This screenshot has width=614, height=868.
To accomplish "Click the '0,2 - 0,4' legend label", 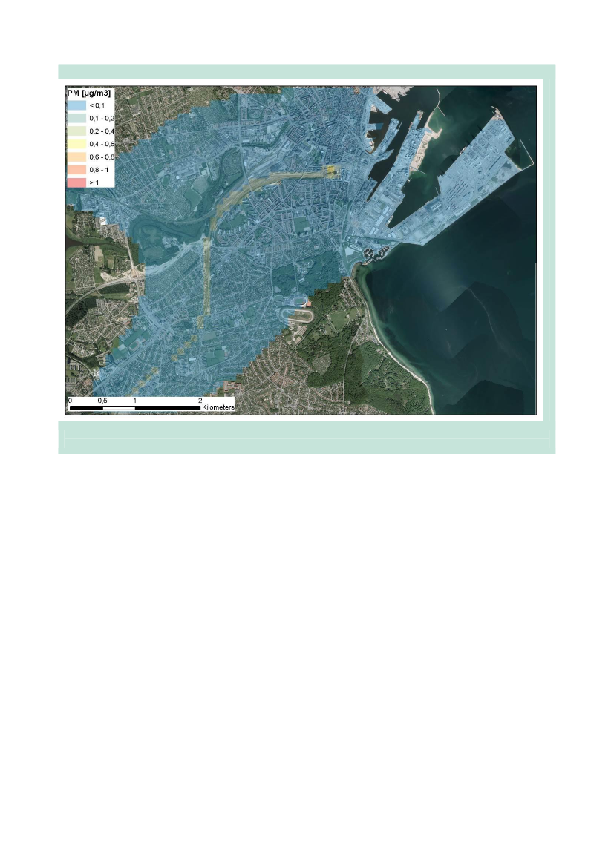I will [102, 131].
